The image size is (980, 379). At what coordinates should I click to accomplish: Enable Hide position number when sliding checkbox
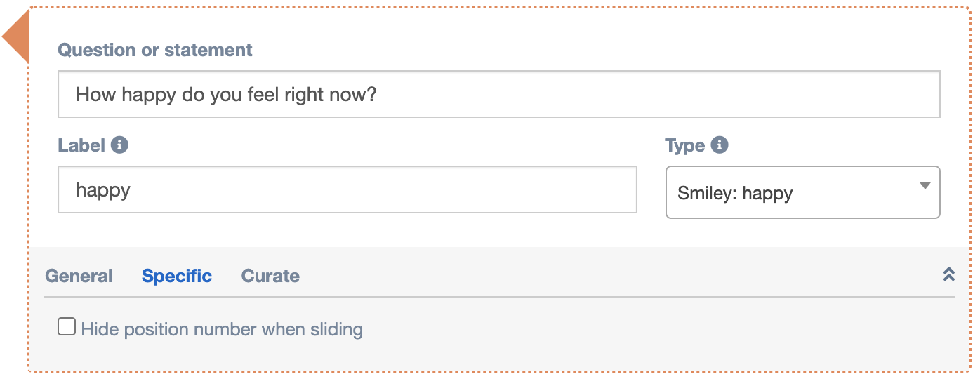[x=67, y=327]
